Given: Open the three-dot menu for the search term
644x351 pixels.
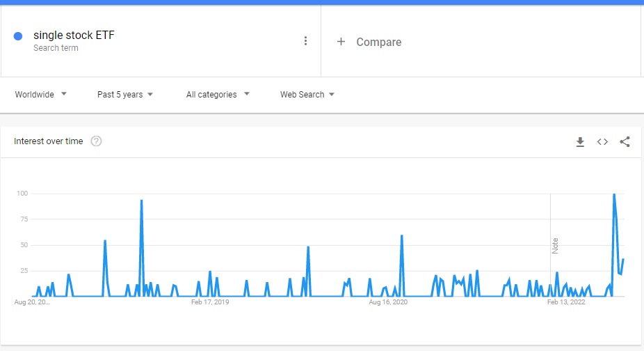Looking at the screenshot, I should tap(305, 41).
